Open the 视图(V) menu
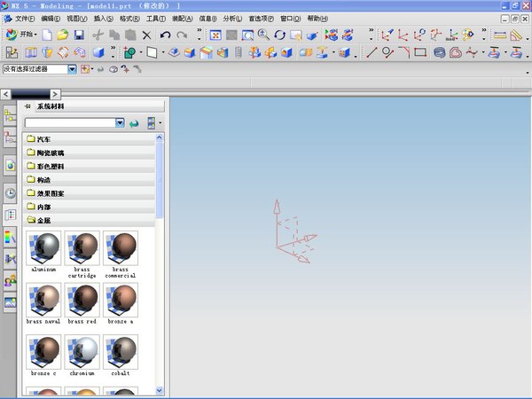Screen dimensions: 532x399 click(x=77, y=19)
